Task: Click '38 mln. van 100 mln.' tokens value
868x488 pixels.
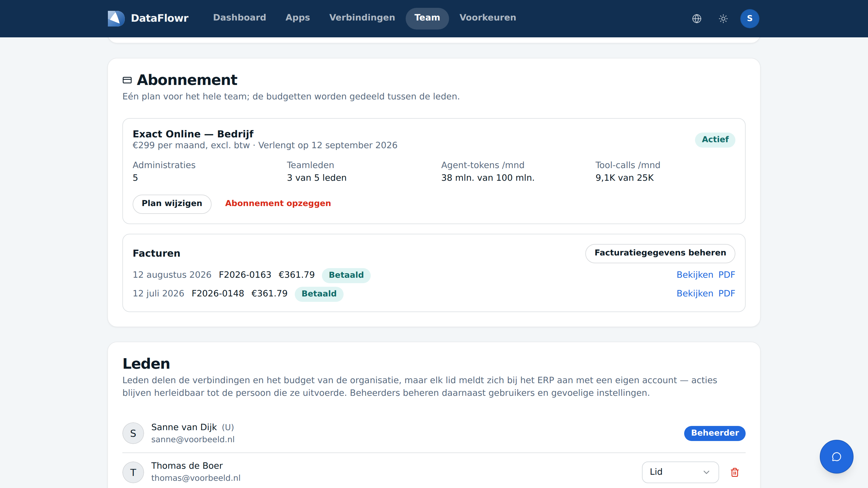Action: tap(488, 178)
